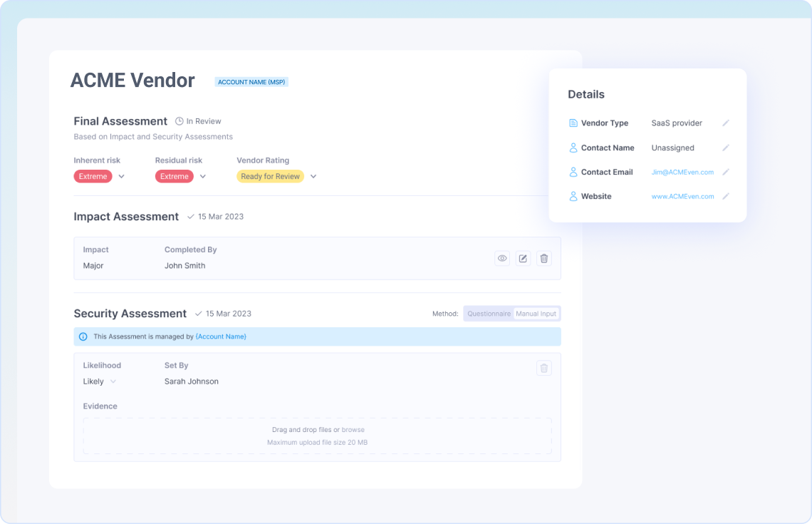
Task: Edit the Website detail
Action: point(726,197)
